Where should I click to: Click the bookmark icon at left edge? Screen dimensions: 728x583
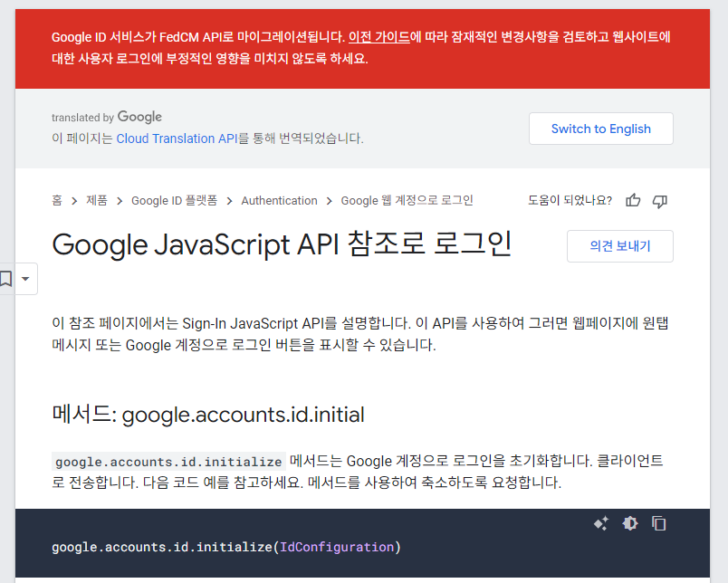pyautogui.click(x=5, y=279)
